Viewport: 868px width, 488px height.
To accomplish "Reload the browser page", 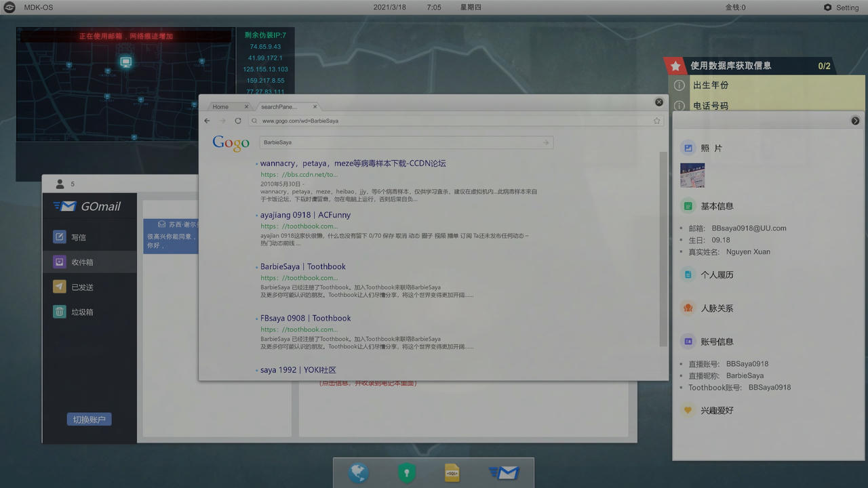I will 238,121.
